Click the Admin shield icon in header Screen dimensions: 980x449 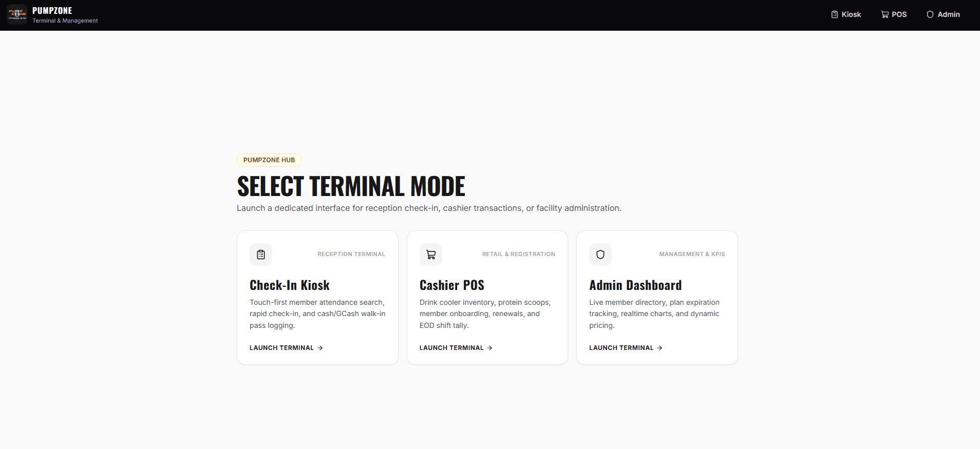[x=930, y=14]
